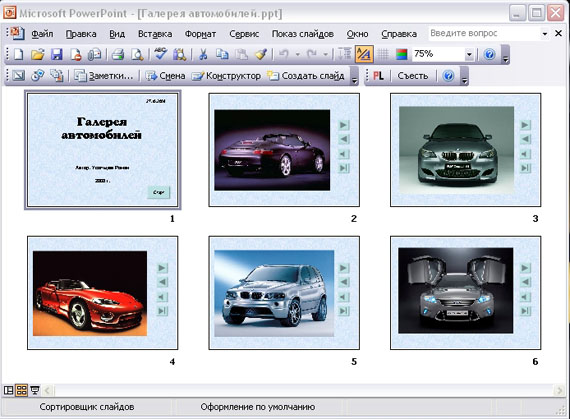The width and height of the screenshot is (570, 419).
Task: Open the Вставка menu
Action: coord(155,34)
